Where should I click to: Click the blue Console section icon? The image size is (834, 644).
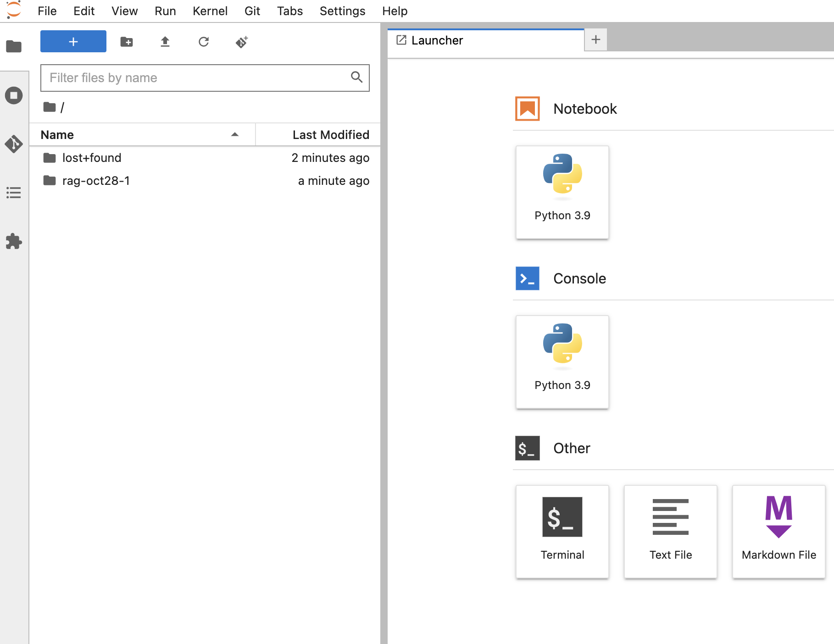click(x=528, y=278)
